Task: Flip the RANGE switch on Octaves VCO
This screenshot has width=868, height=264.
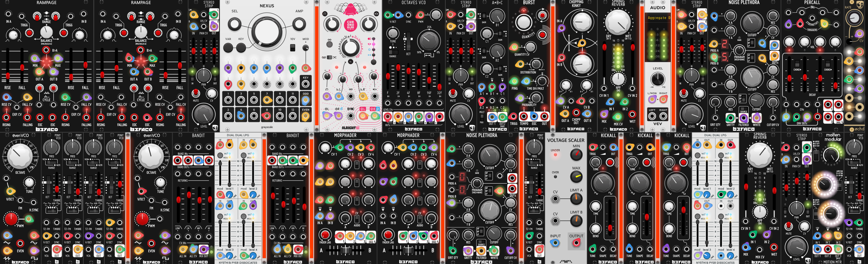Action: pos(393,52)
